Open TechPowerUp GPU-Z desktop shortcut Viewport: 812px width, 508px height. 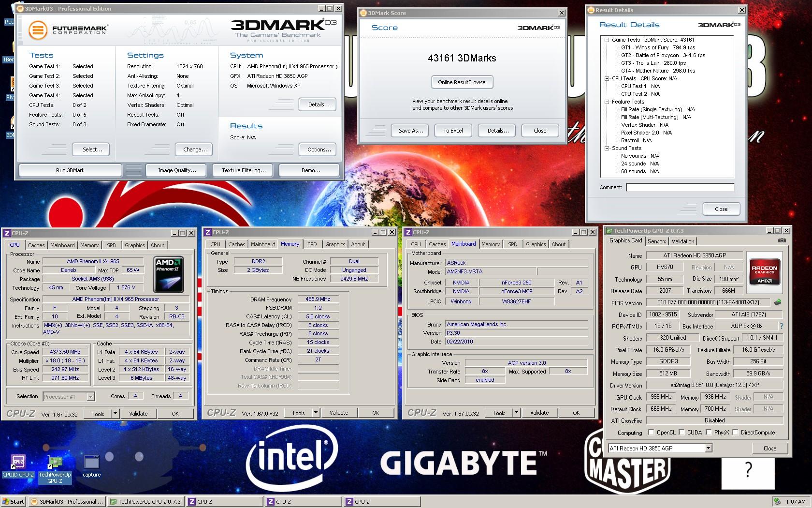click(55, 468)
